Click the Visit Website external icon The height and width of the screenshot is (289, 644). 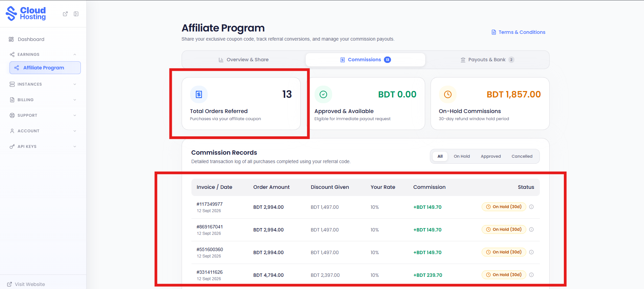pos(9,284)
